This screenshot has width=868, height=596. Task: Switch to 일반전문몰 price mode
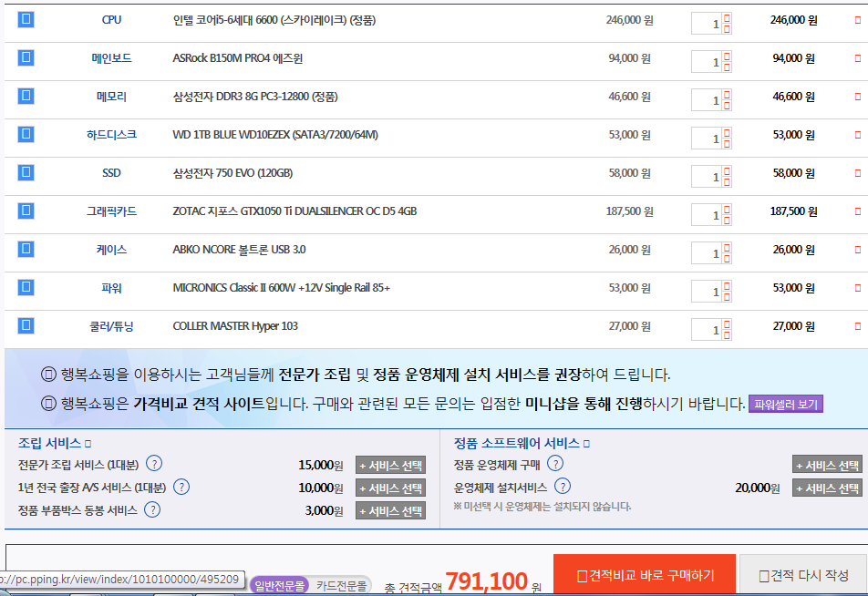pyautogui.click(x=277, y=585)
